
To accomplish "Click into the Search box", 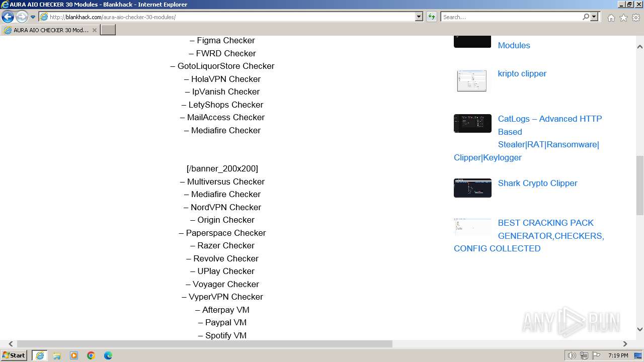I will (x=511, y=17).
